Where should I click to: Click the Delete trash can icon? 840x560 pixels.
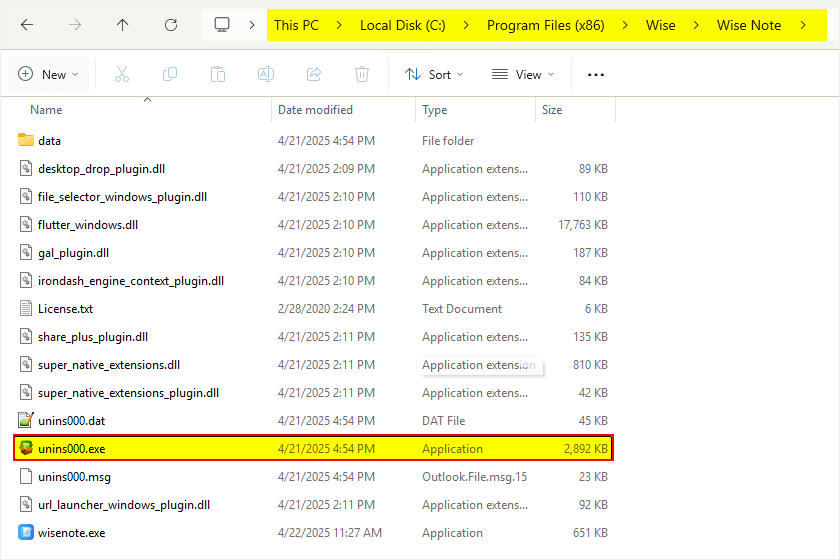point(362,74)
